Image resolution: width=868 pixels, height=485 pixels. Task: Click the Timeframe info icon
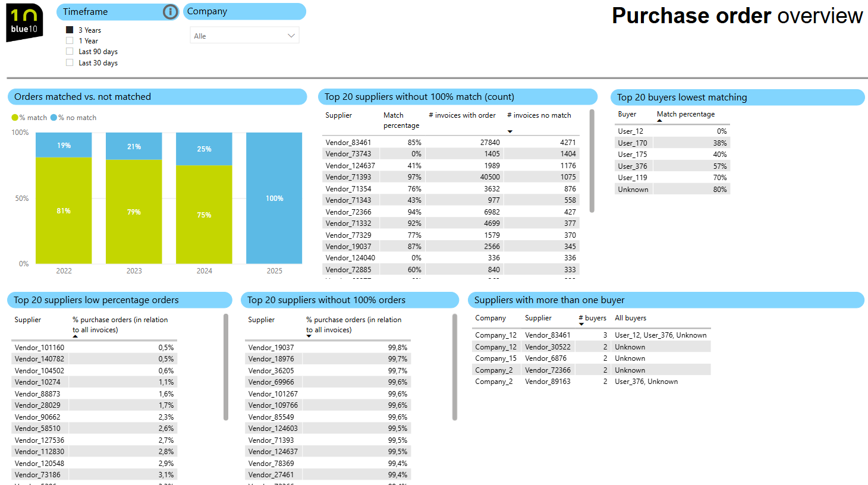pyautogui.click(x=170, y=12)
